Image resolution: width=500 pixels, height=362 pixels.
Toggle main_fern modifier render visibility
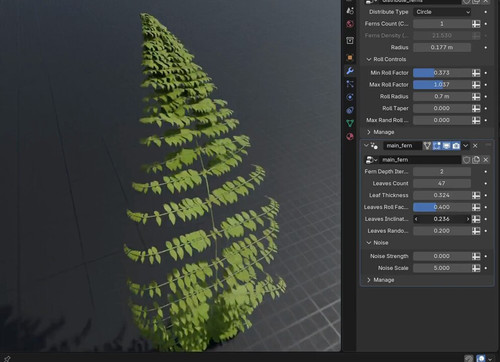point(456,146)
